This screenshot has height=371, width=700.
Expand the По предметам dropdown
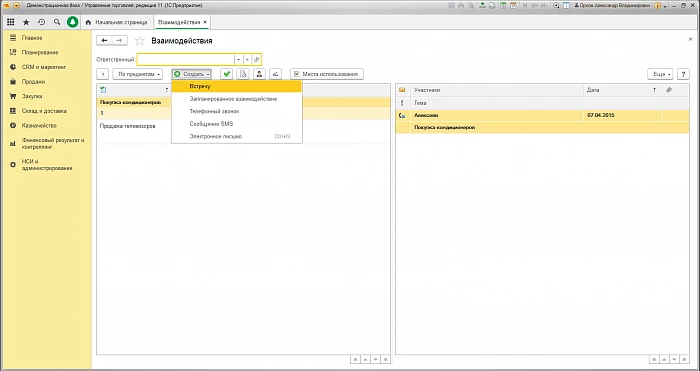tap(138, 74)
